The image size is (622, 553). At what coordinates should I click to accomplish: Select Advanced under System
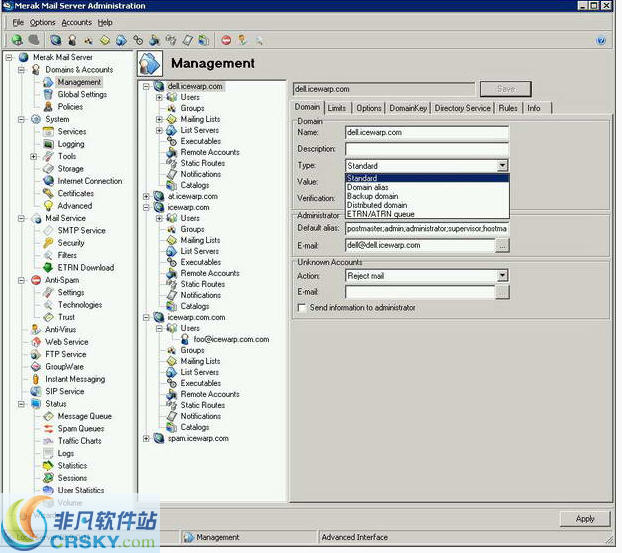pyautogui.click(x=75, y=205)
